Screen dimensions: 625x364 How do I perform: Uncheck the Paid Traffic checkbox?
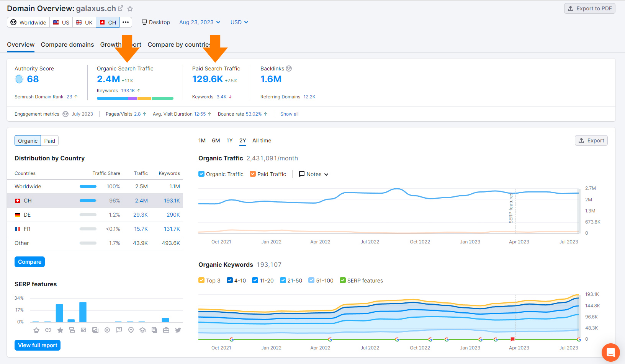tap(253, 174)
